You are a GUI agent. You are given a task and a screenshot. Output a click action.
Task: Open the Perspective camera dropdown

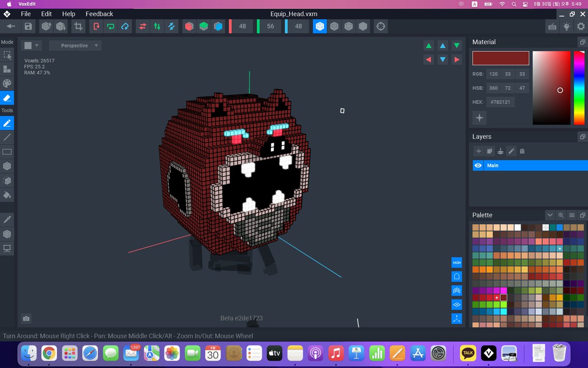click(75, 46)
